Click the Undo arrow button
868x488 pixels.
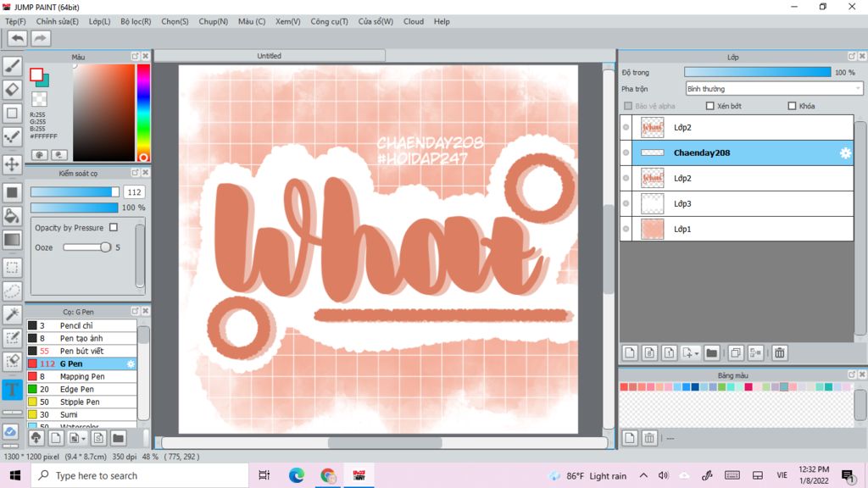[x=17, y=38]
